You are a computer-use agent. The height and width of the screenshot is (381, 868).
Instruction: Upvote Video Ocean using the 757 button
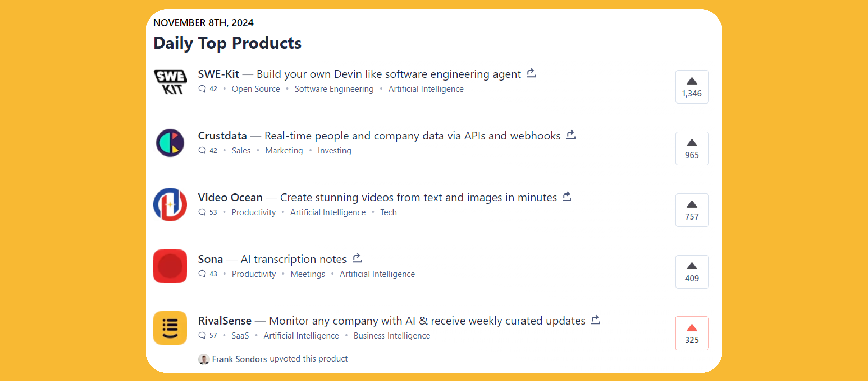692,210
